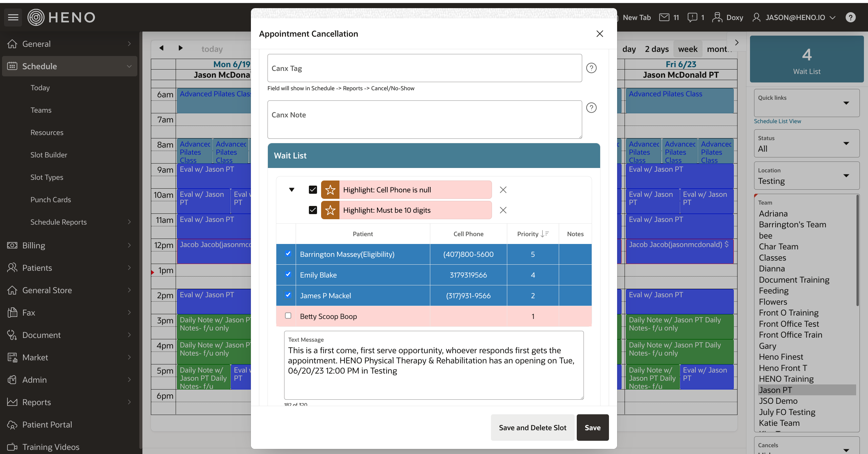Click the chat bubble icon showing 1 notification
The height and width of the screenshot is (454, 868).
[x=693, y=17]
